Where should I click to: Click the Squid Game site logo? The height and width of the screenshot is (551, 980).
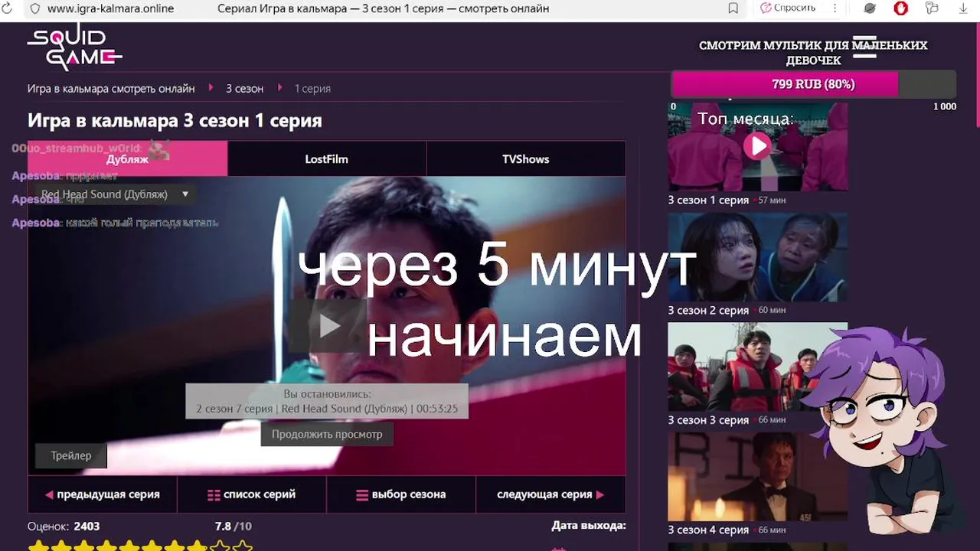click(74, 47)
